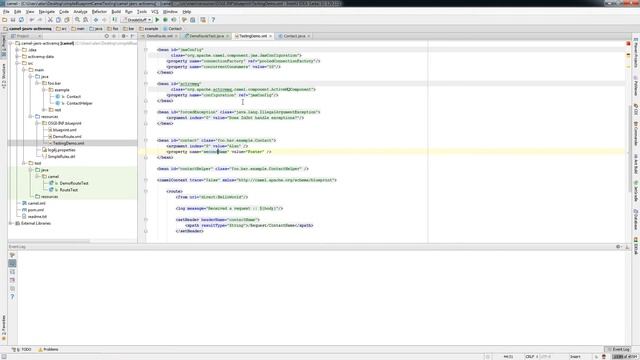This screenshot has height=360, width=640.
Task: Expand the activemq-data folder node
Action: [x=18, y=56]
